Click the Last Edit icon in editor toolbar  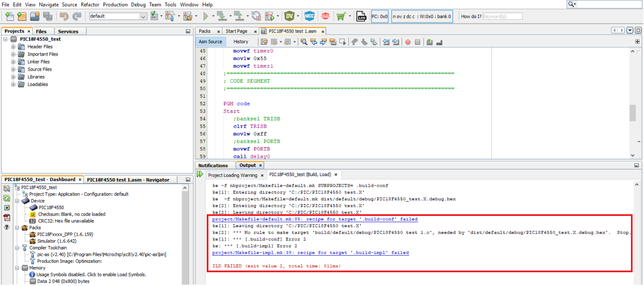tap(264, 42)
